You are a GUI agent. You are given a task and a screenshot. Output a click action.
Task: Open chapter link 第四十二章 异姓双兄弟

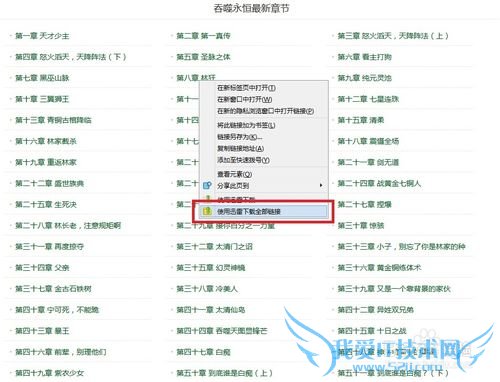[375, 310]
